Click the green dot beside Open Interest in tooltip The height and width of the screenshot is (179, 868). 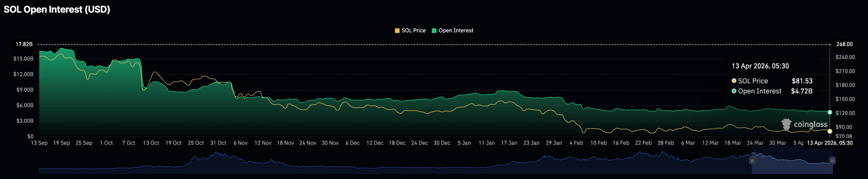[x=734, y=91]
